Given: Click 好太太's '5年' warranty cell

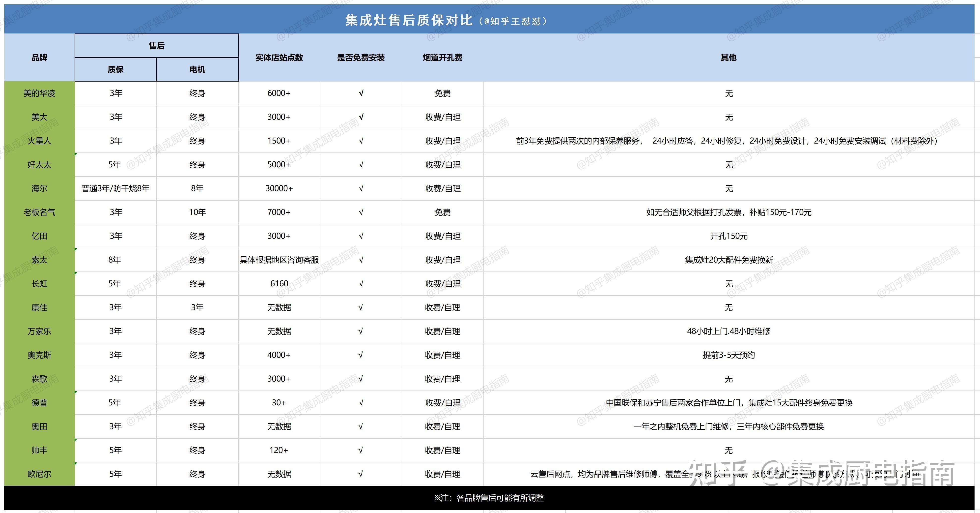Looking at the screenshot, I should click(x=116, y=165).
